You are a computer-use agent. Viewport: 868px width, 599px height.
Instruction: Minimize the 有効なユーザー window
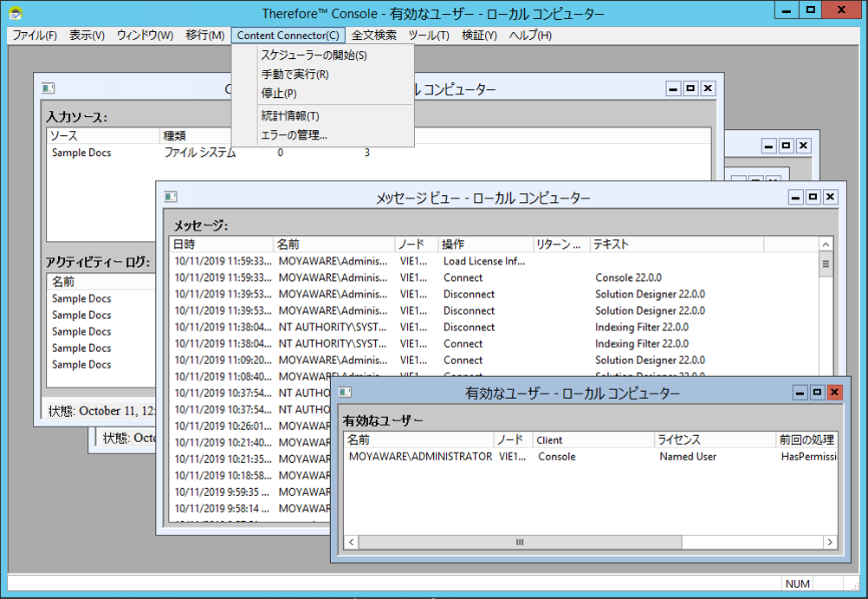point(800,393)
